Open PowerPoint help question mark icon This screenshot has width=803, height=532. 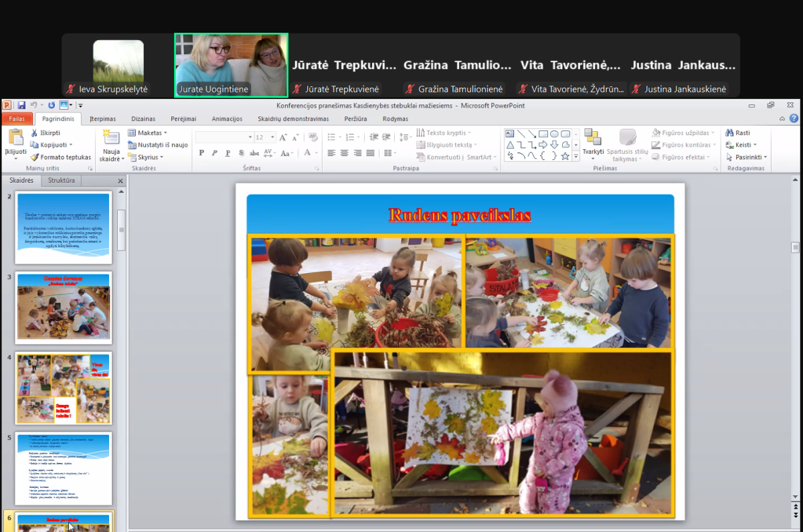point(794,119)
